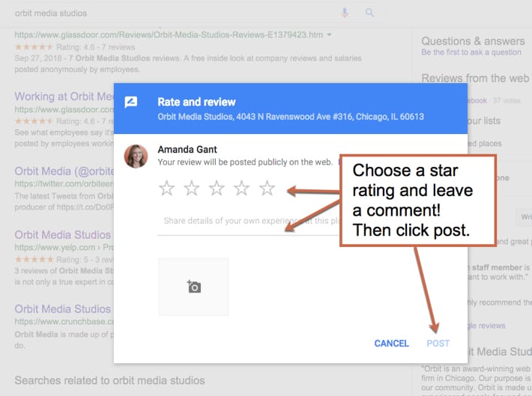Click the Rate and review pencil icon
The width and height of the screenshot is (532, 396).
131,102
